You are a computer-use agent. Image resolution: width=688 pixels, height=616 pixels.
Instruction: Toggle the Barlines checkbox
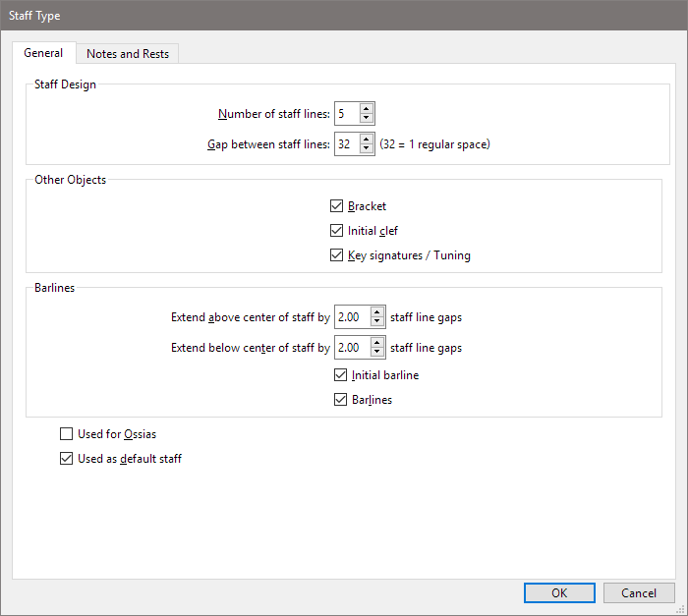click(x=341, y=400)
